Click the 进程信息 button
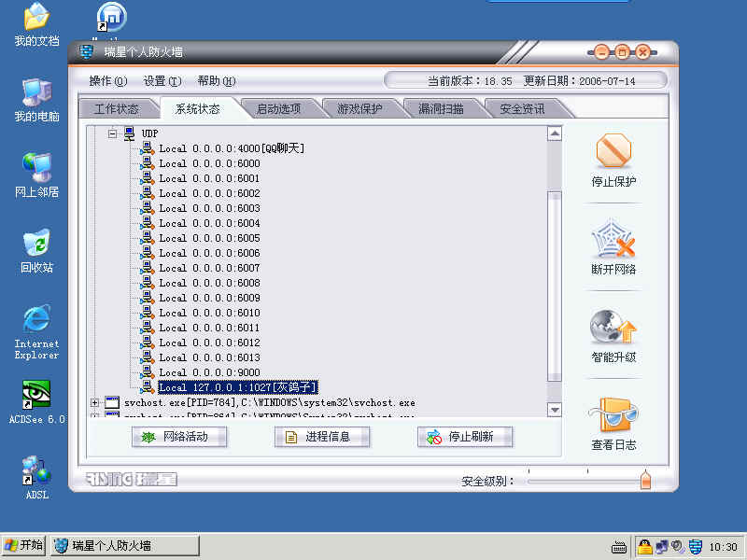Viewport: 747px width, 560px height. (x=322, y=437)
